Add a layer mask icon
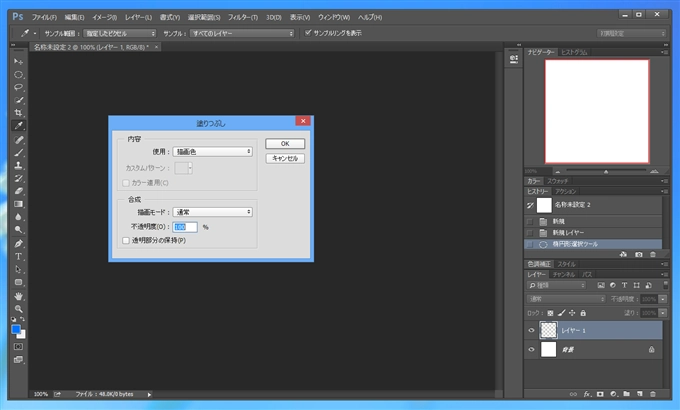The height and width of the screenshot is (410, 680). point(600,394)
